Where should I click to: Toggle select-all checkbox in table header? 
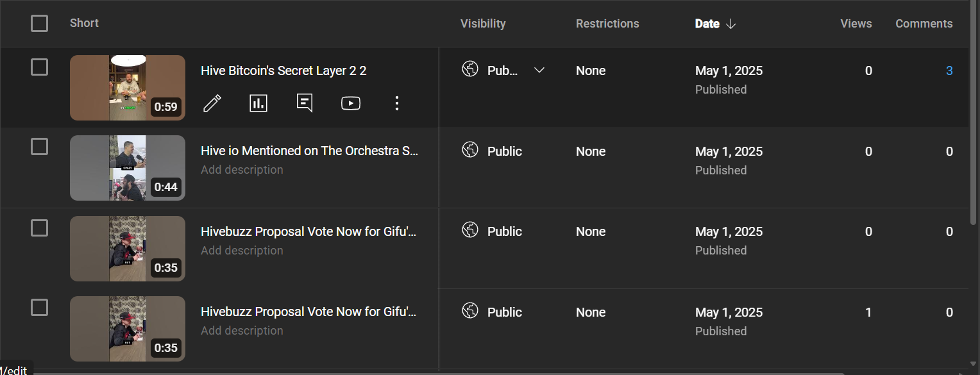(x=40, y=24)
